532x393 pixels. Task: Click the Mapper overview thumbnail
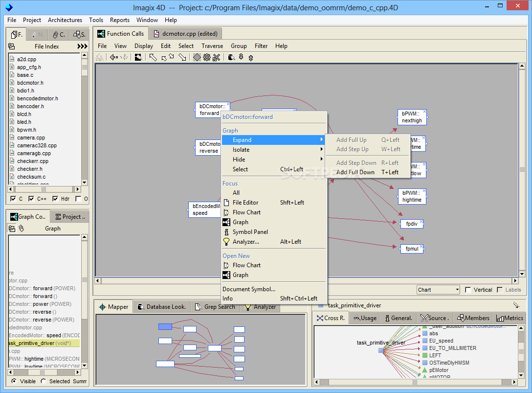[x=201, y=350]
